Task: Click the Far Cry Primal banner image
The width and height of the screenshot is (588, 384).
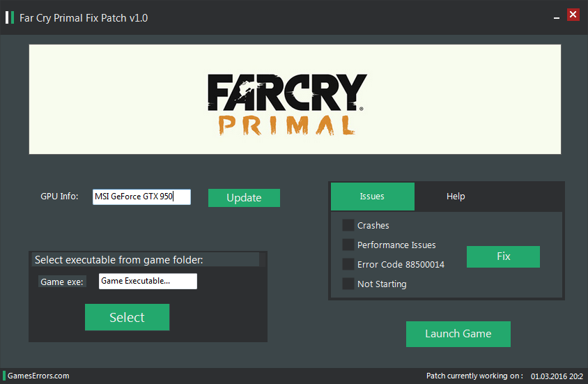Action: [x=295, y=100]
